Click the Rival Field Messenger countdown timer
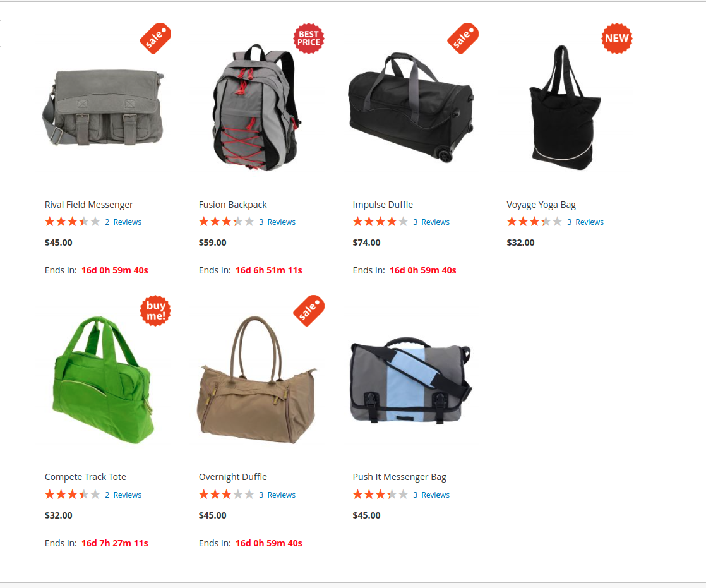The height and width of the screenshot is (588, 706). point(115,270)
